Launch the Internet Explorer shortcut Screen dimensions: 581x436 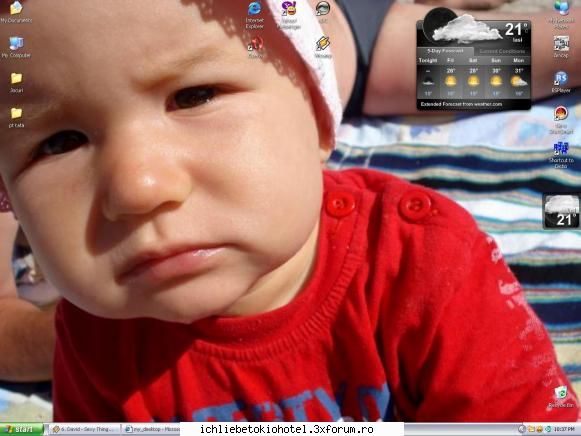coord(255,15)
